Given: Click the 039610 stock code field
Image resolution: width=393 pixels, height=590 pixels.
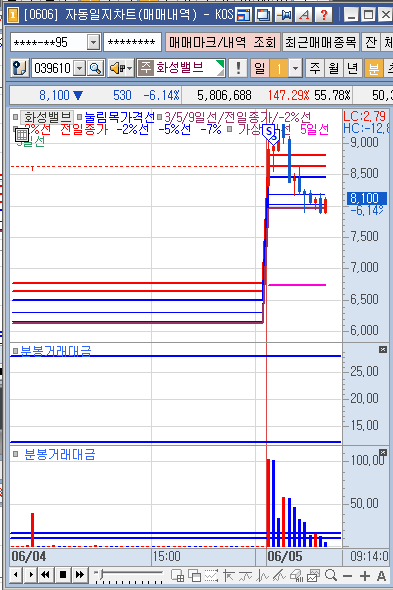Looking at the screenshot, I should tap(53, 68).
